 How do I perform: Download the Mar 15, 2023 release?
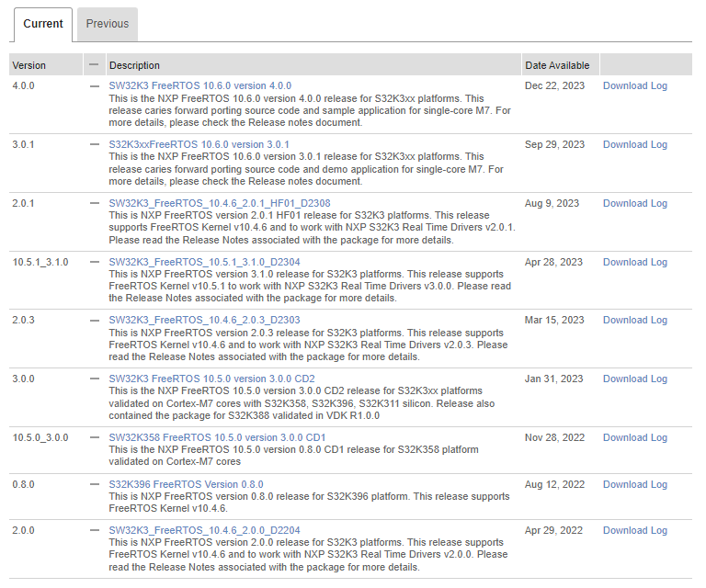tap(624, 320)
